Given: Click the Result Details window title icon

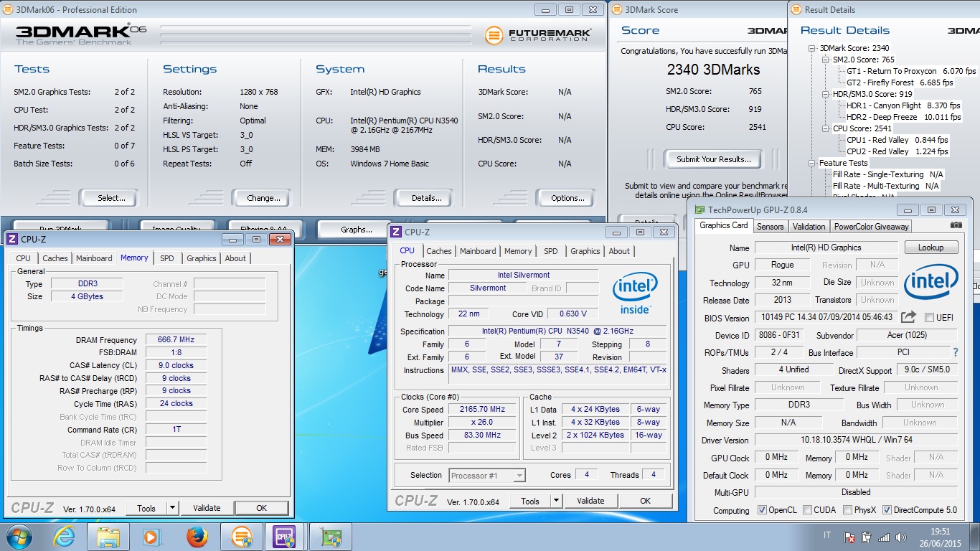Looking at the screenshot, I should pyautogui.click(x=796, y=10).
